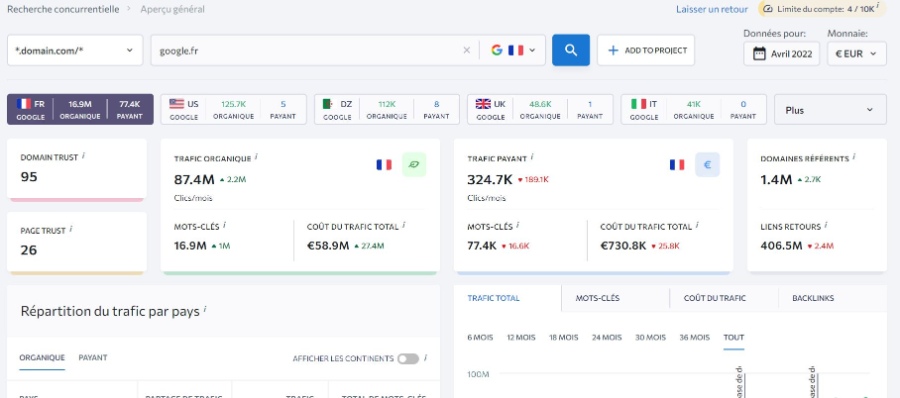Click info icon next to Domaines Référents
The height and width of the screenshot is (398, 900).
tap(854, 157)
